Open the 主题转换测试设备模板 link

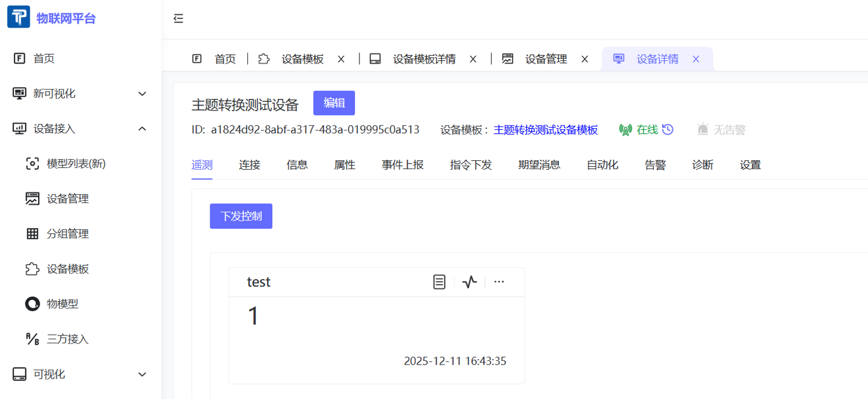click(546, 130)
